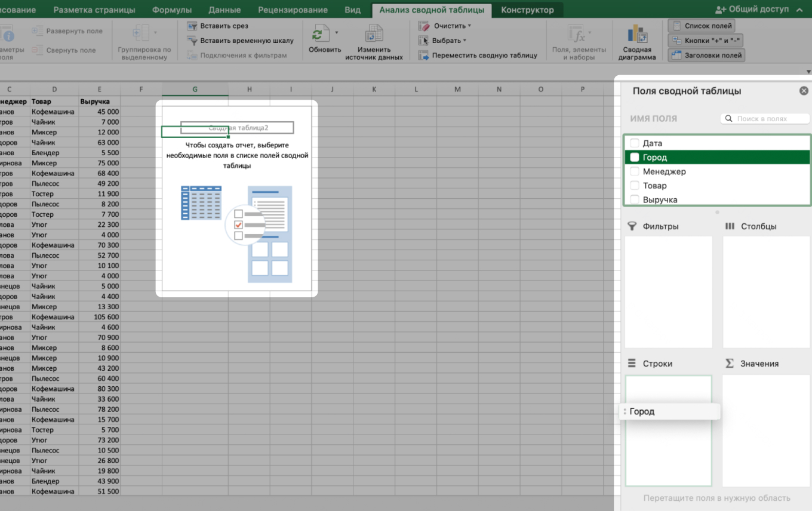Close the PivotTable fields pane
812x511 pixels.
tap(804, 91)
